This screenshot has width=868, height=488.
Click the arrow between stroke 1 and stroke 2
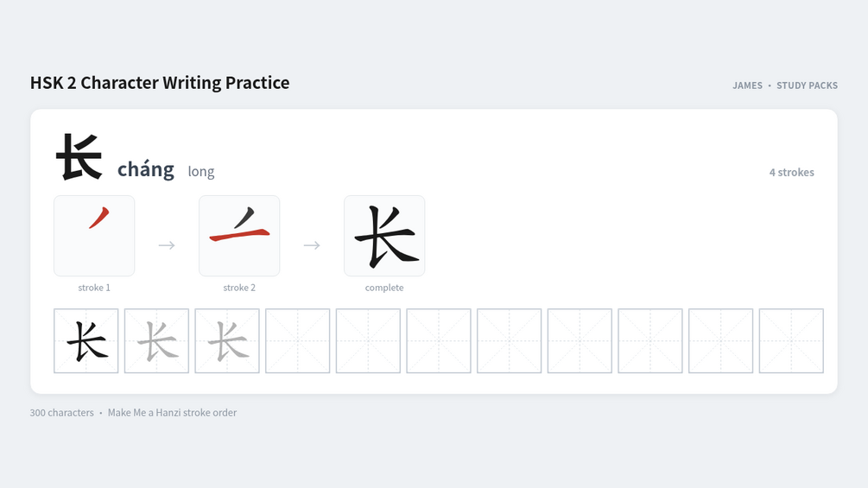[167, 245]
